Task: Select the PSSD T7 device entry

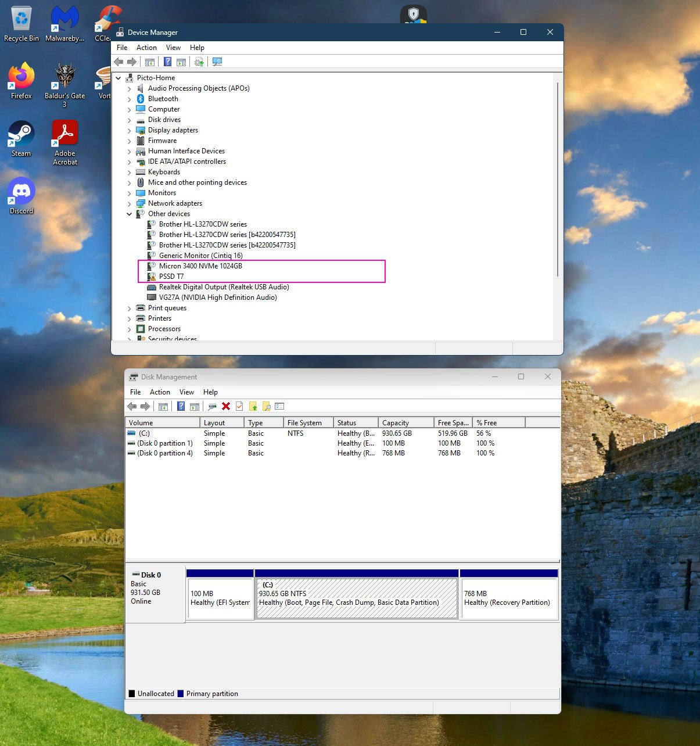Action: (x=171, y=277)
